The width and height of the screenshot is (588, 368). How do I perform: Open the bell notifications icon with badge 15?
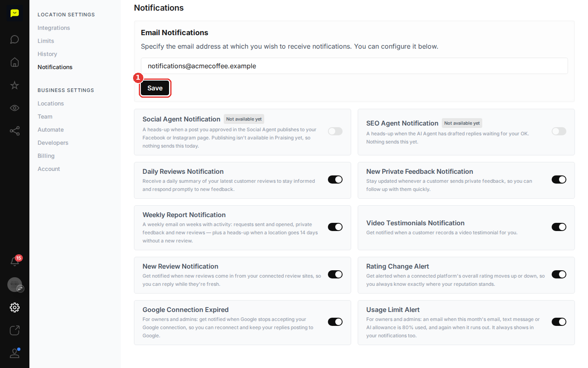tap(15, 262)
